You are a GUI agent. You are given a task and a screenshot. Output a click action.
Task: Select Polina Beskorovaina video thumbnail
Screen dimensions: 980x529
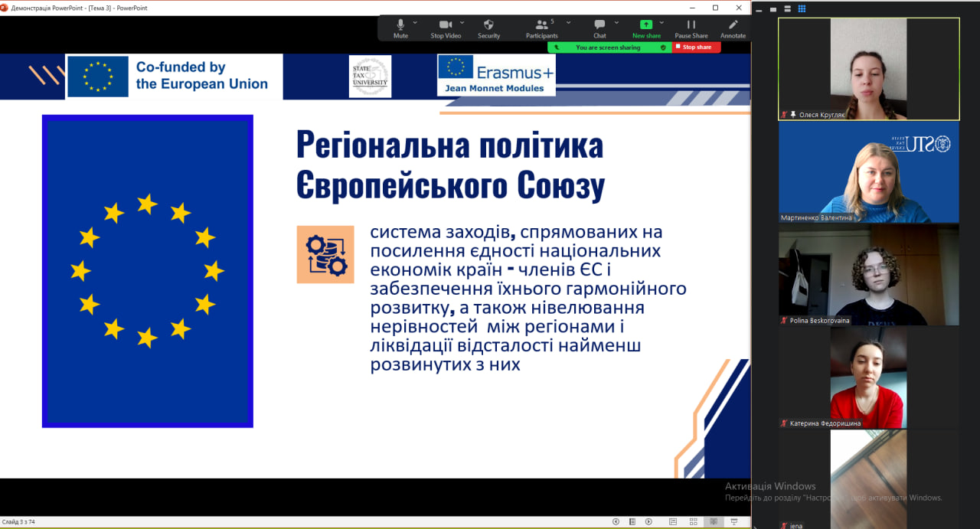pos(868,275)
